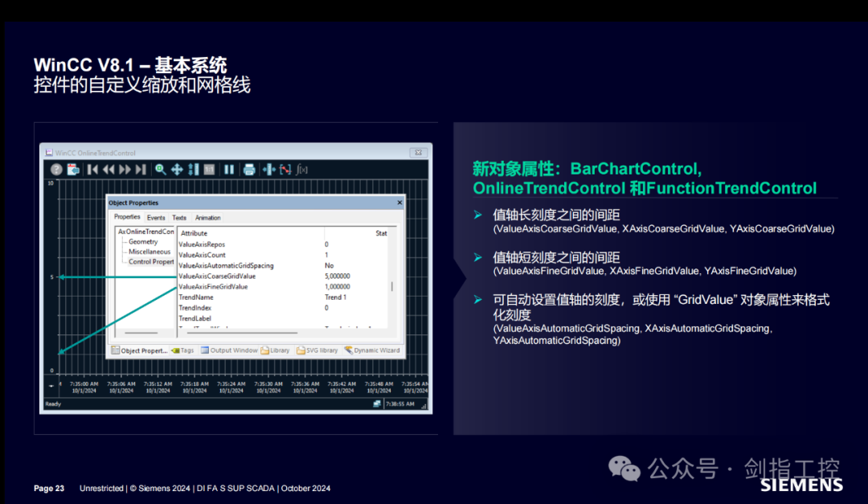
Task: Switch to the Animation tab
Action: pos(208,218)
